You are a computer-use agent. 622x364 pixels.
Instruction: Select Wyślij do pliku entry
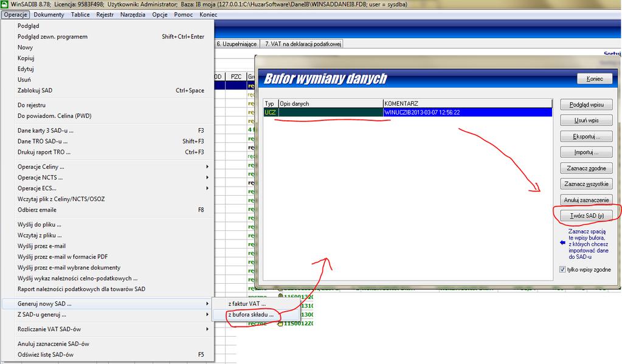(x=108, y=224)
